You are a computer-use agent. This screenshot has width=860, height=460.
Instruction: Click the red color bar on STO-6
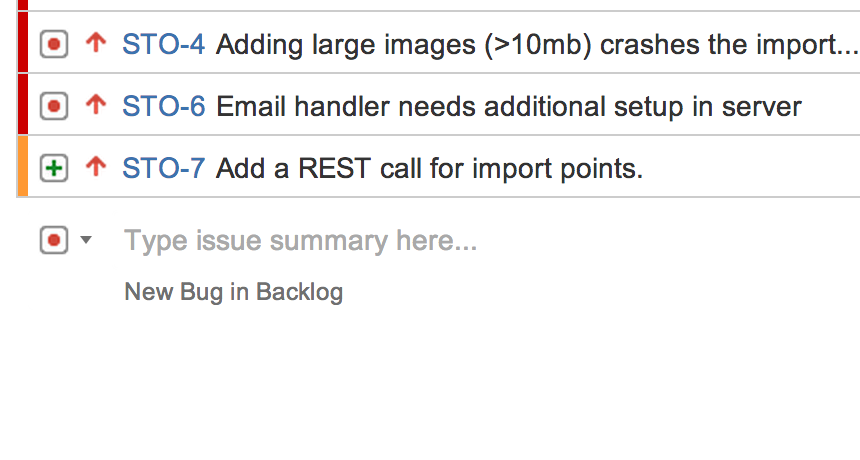point(22,105)
